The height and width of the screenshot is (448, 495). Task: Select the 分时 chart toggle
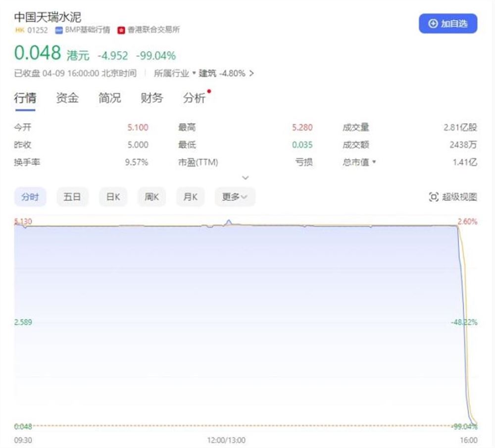tap(30, 197)
